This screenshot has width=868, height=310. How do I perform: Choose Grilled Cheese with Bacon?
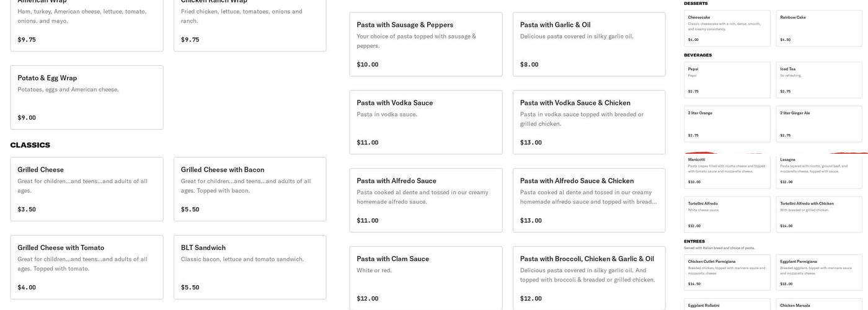click(x=250, y=189)
